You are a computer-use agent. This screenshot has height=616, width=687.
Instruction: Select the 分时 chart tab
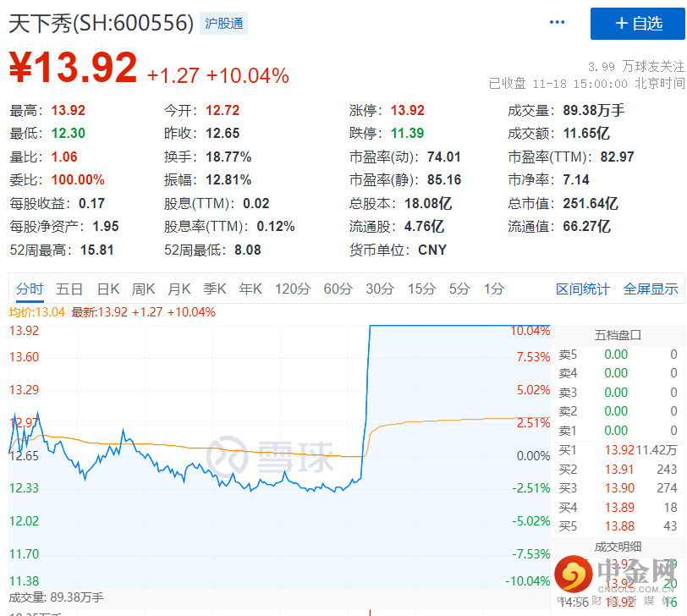pyautogui.click(x=30, y=289)
